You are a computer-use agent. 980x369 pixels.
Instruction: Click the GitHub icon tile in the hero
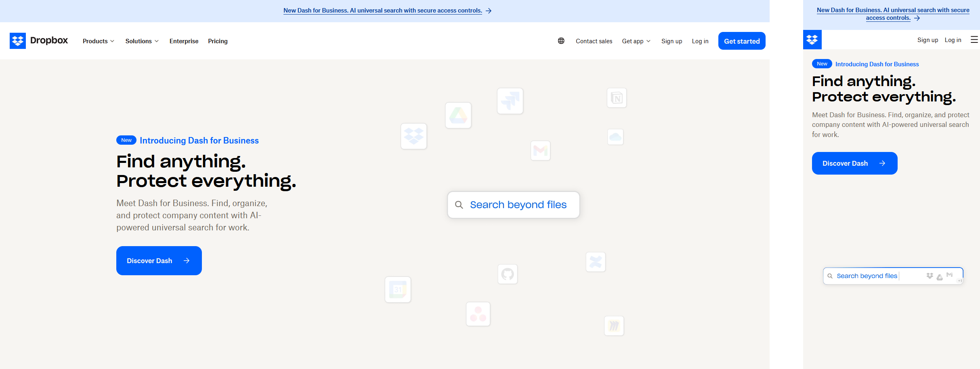[508, 274]
